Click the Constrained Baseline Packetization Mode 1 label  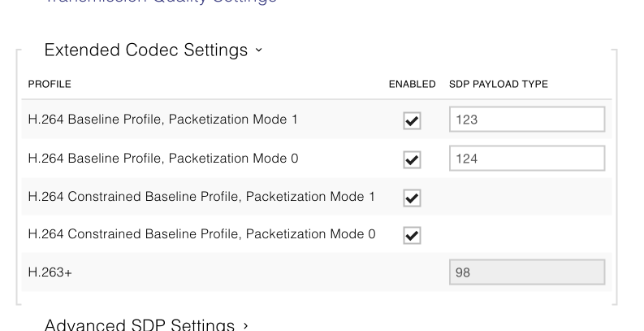[201, 197]
